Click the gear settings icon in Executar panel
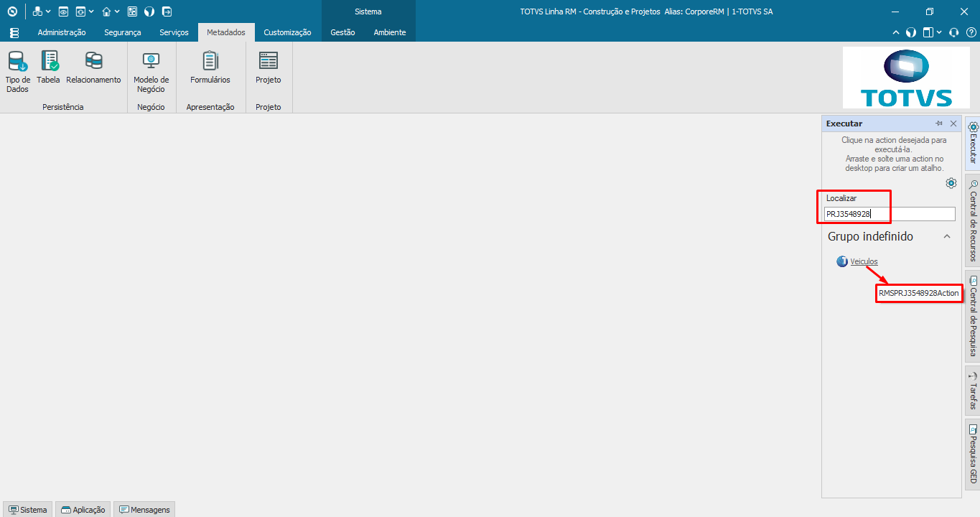The image size is (980, 517). click(951, 183)
